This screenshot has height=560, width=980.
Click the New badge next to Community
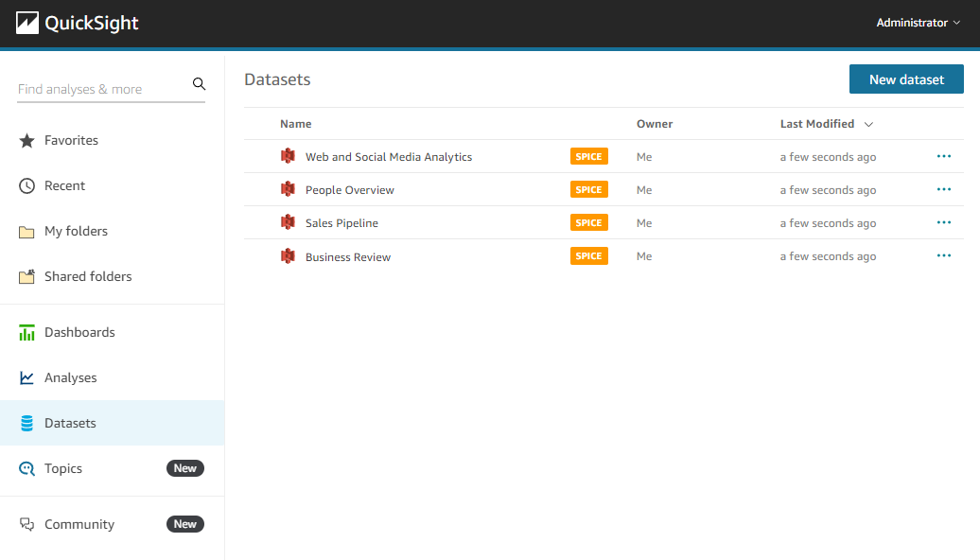[x=185, y=524]
